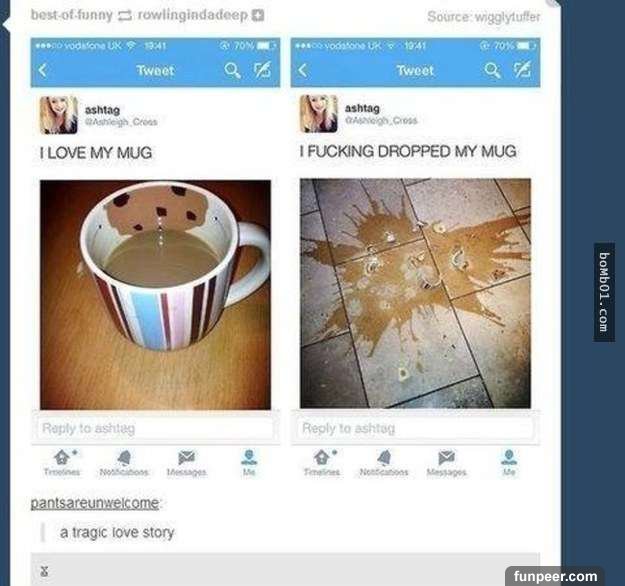Tap search icon in left Tweet header
The height and width of the screenshot is (586, 625).
click(232, 70)
